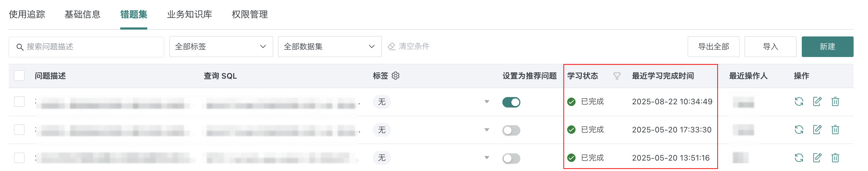
Task: Open the 全部标签 dropdown
Action: (221, 47)
